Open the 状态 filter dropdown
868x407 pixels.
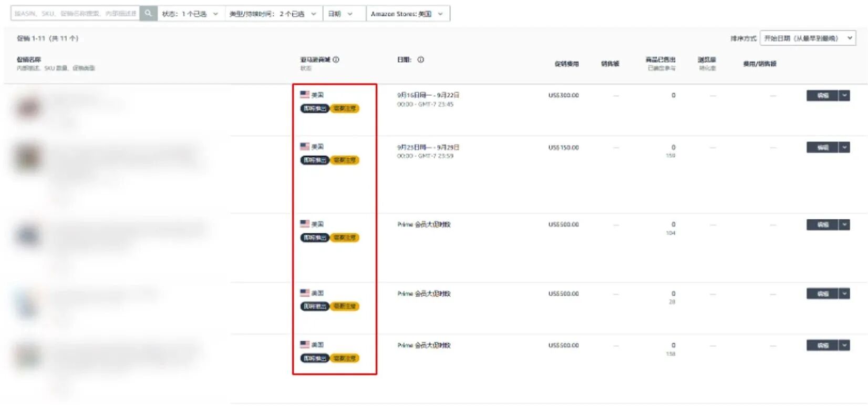coord(190,14)
